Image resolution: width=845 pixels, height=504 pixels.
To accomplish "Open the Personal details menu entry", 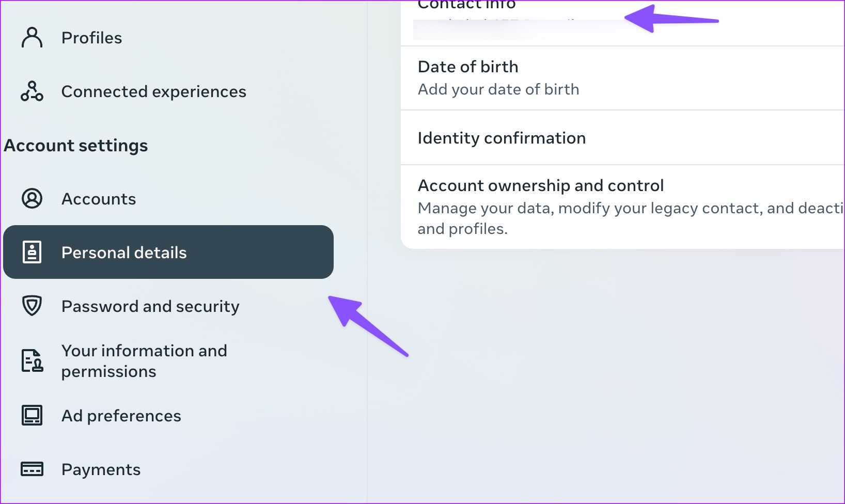I will coord(124,252).
